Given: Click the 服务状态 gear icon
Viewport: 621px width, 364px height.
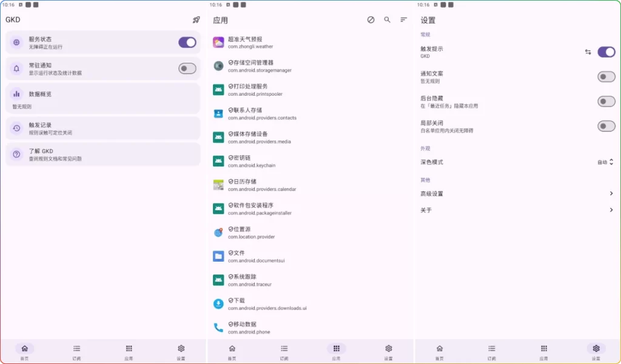Looking at the screenshot, I should 17,42.
